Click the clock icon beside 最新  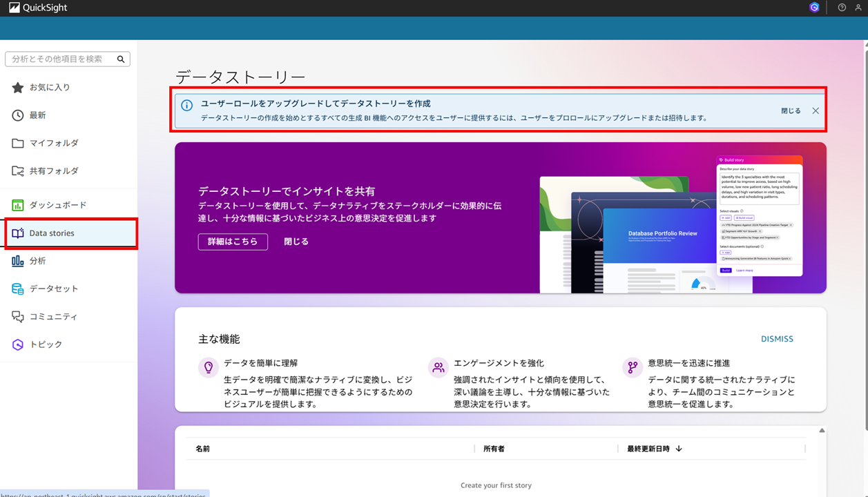(18, 115)
